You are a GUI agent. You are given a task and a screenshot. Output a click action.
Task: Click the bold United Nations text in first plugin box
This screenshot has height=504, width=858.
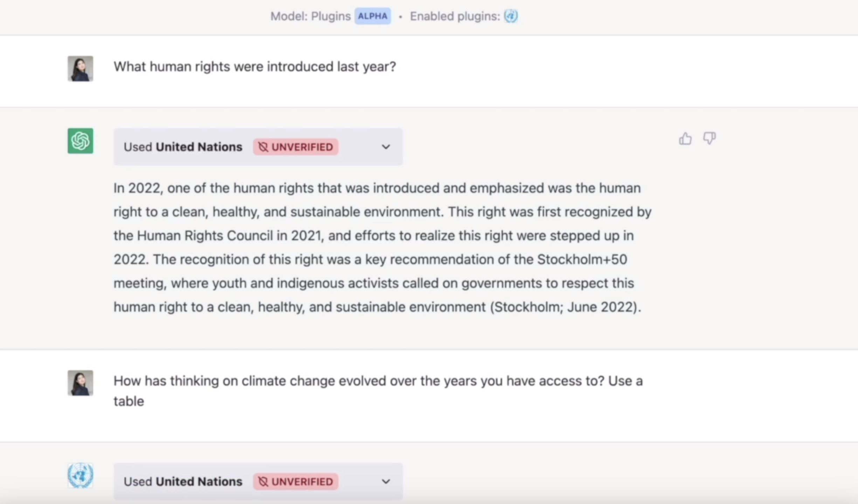[x=199, y=147]
